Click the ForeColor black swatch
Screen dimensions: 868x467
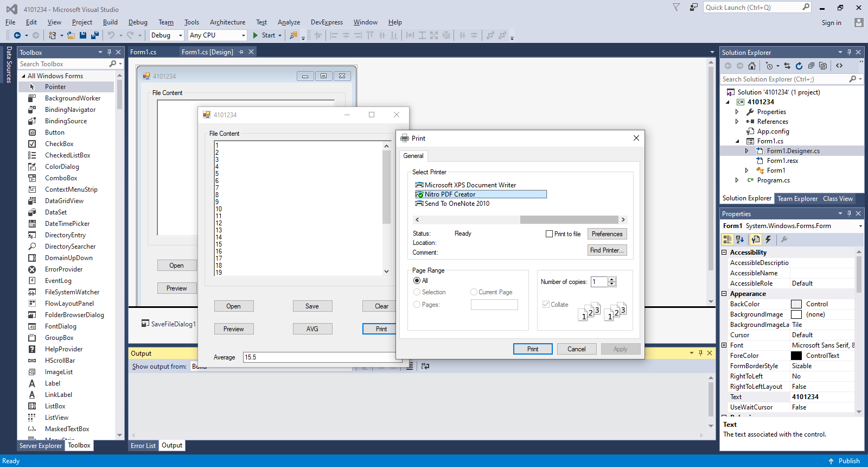point(796,356)
